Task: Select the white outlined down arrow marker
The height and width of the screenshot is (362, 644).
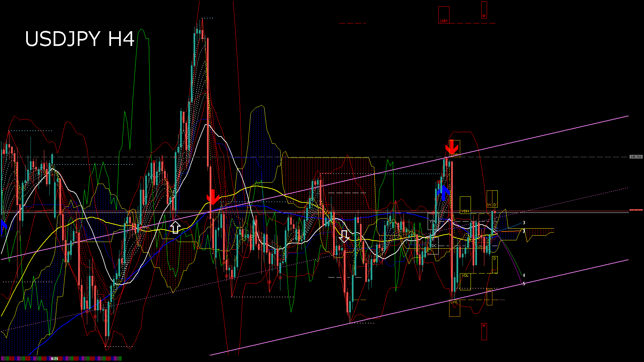Action: pyautogui.click(x=344, y=236)
